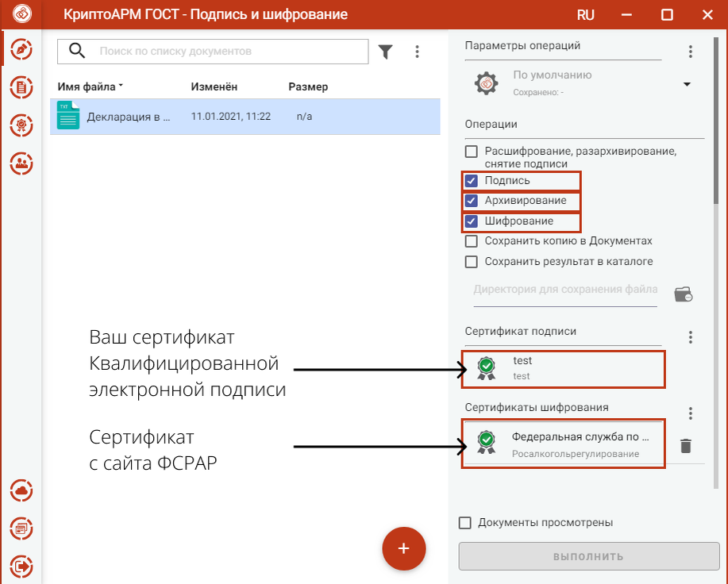Add a document with the plus button
The width and height of the screenshot is (728, 584).
click(404, 548)
